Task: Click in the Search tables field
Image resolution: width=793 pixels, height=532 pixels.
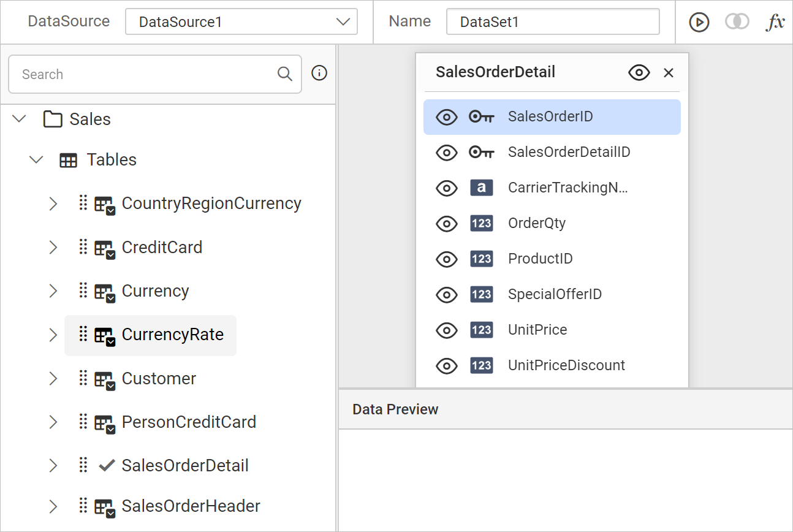Action: [155, 74]
